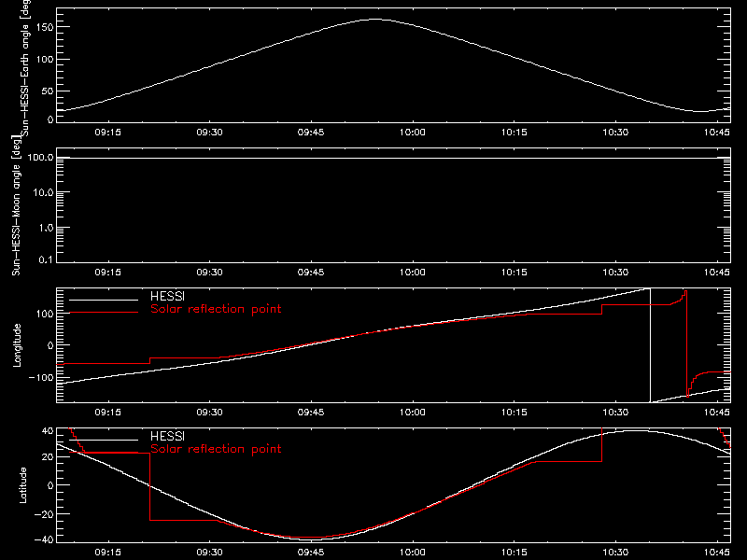Click the 10:00 tick under Moon angle plot
The width and height of the screenshot is (747, 560).
[412, 272]
